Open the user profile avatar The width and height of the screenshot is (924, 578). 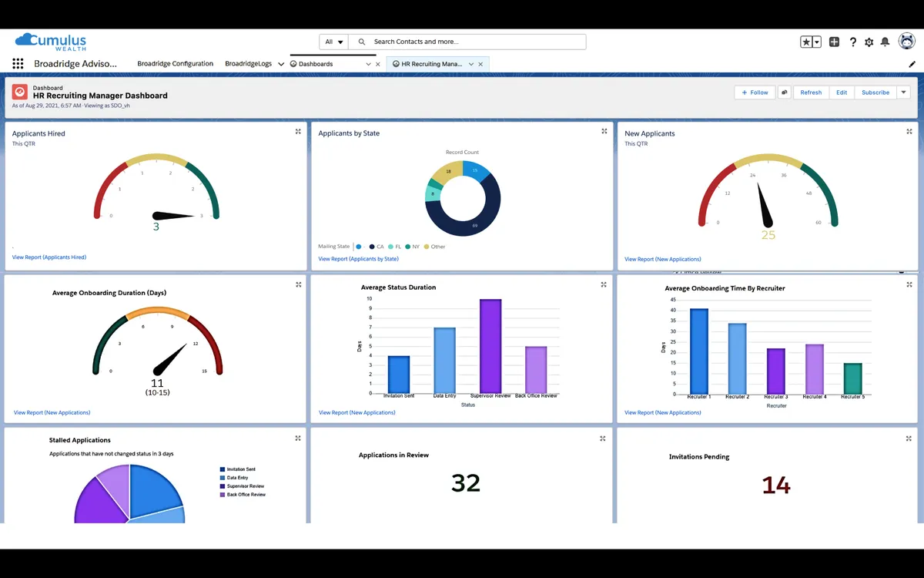(x=906, y=42)
